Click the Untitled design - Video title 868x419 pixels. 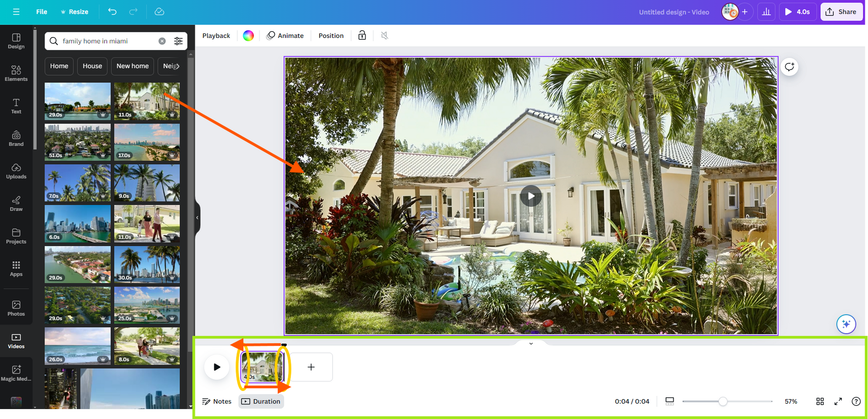[x=674, y=12]
